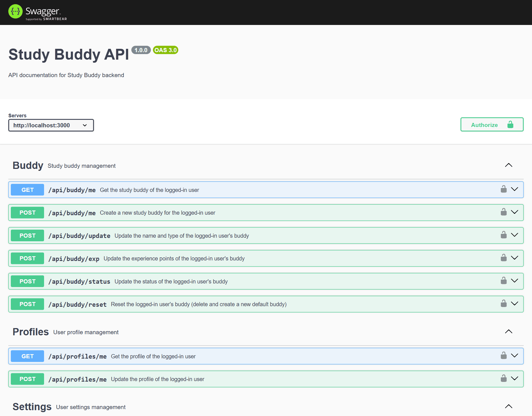The image size is (532, 416).
Task: Open the Servers dropdown http://localhost:3000
Action: (51, 125)
